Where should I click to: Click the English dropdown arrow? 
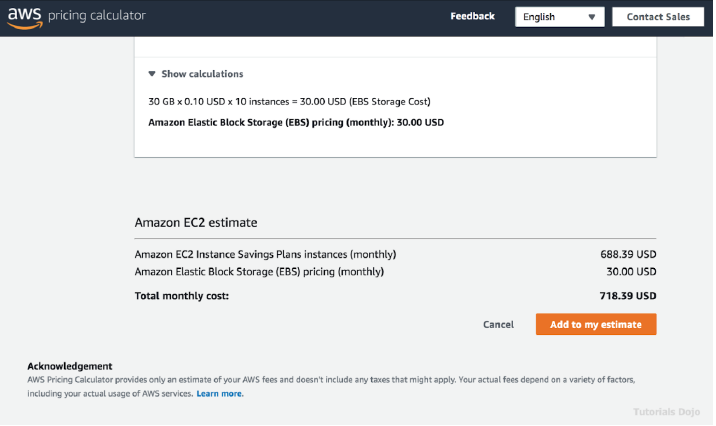click(x=592, y=17)
